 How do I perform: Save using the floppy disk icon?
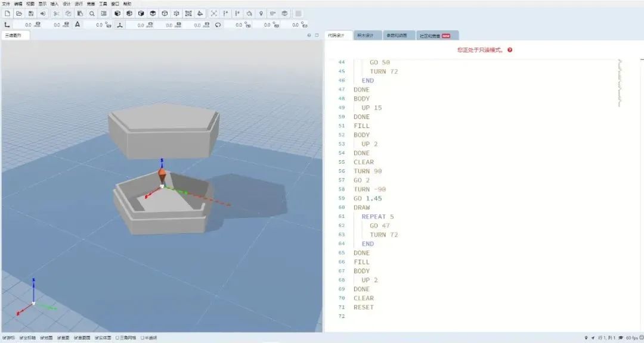(x=31, y=13)
